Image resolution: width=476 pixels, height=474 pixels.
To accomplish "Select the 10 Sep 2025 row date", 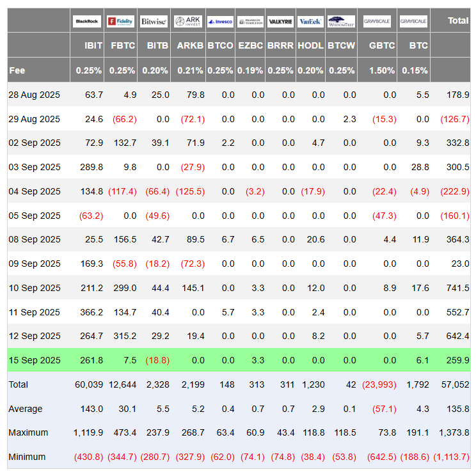I will pyautogui.click(x=35, y=288).
